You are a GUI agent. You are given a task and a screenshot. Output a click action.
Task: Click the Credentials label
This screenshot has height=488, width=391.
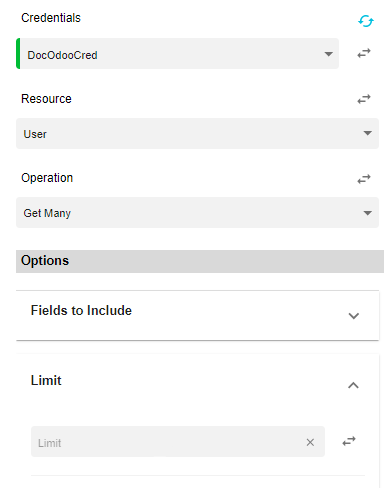(x=51, y=18)
